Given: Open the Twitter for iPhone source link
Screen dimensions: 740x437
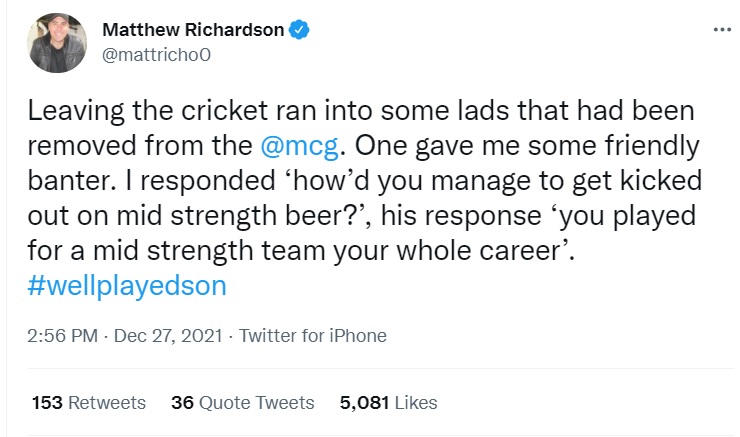Looking at the screenshot, I should point(313,336).
